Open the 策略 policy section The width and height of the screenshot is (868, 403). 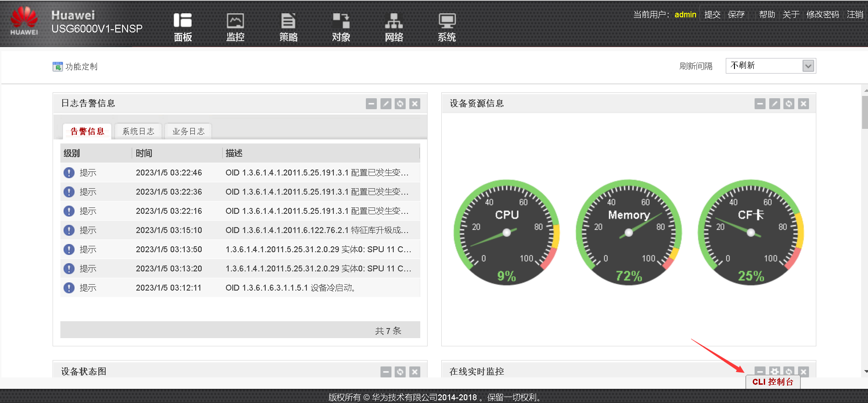[x=288, y=27]
